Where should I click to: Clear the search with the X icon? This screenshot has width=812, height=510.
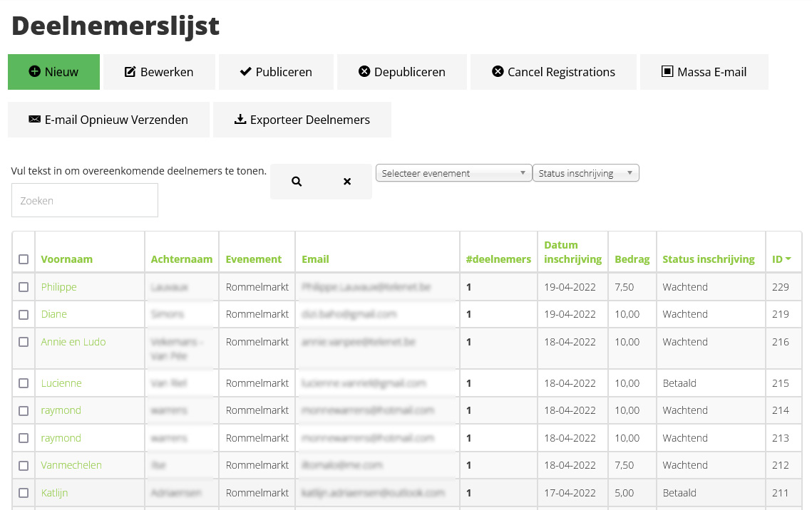click(347, 182)
